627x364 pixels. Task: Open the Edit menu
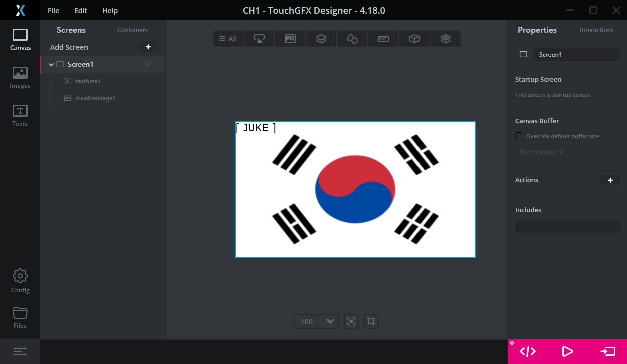(81, 11)
